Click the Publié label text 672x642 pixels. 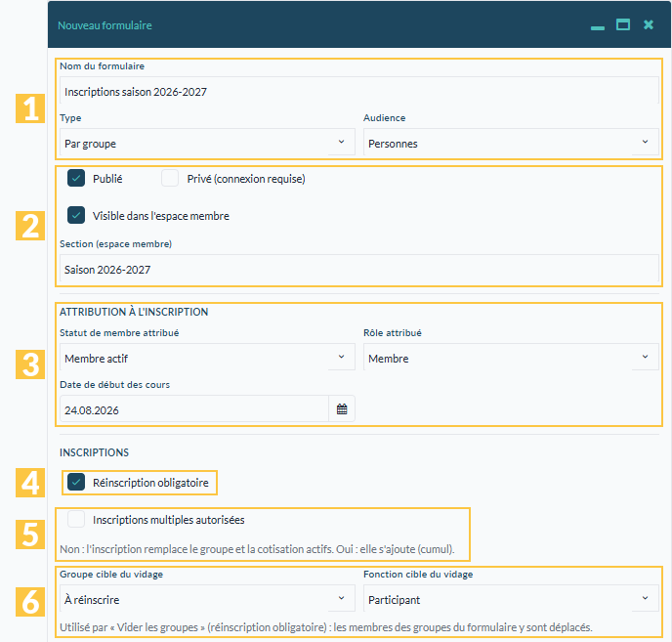(x=107, y=179)
